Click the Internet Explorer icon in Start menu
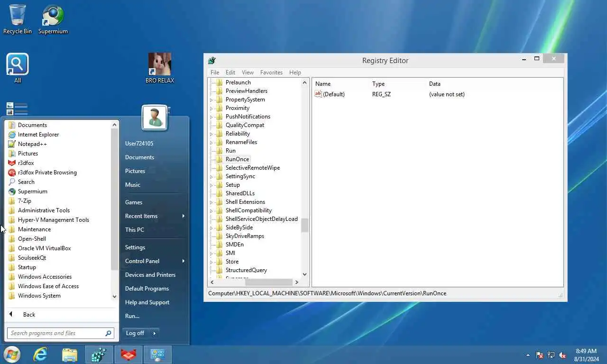 (x=12, y=135)
